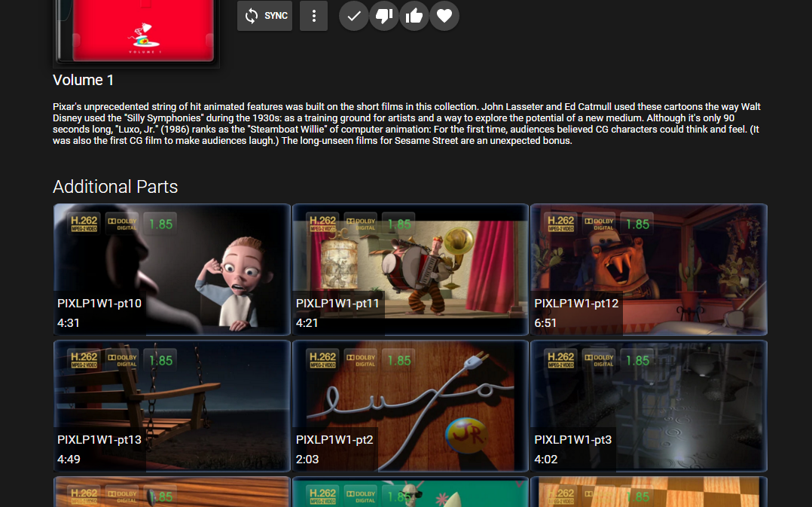The width and height of the screenshot is (812, 507).
Task: Open the PIXLP1W1-pt2 Luxo Jr. thumbnail
Action: (410, 405)
